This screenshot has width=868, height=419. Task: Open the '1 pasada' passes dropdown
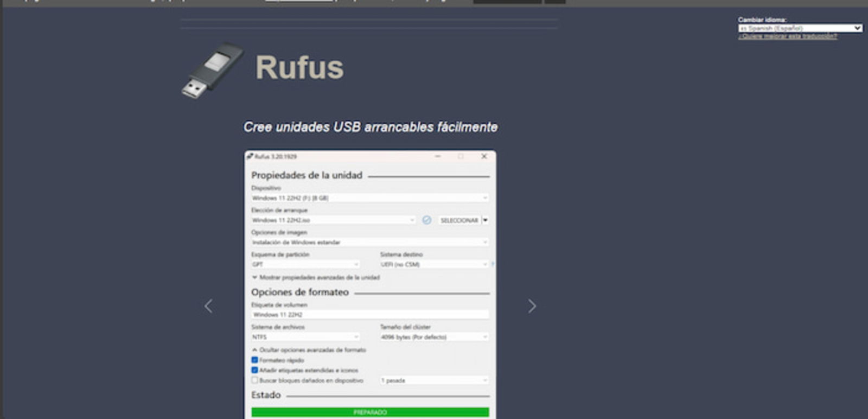click(x=434, y=380)
